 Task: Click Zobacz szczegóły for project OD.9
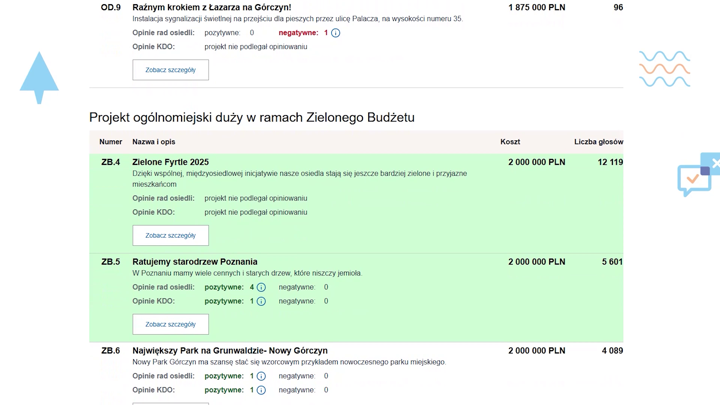coord(170,70)
